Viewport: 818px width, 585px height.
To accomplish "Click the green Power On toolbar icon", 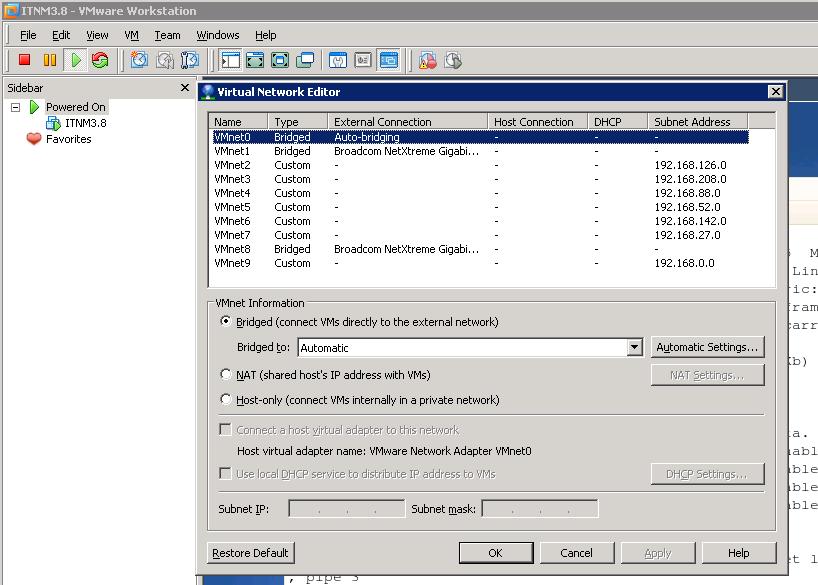I will (x=76, y=60).
